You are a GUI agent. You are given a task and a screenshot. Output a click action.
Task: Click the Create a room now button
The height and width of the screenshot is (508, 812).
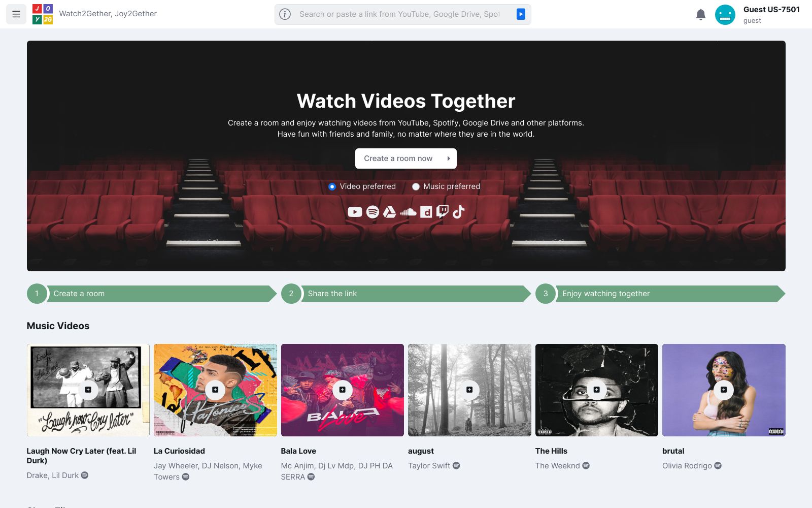(x=405, y=158)
